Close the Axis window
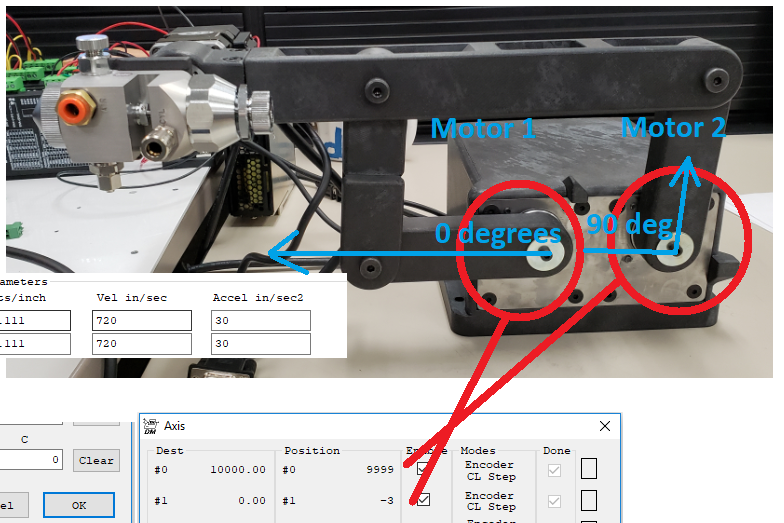 pos(604,426)
